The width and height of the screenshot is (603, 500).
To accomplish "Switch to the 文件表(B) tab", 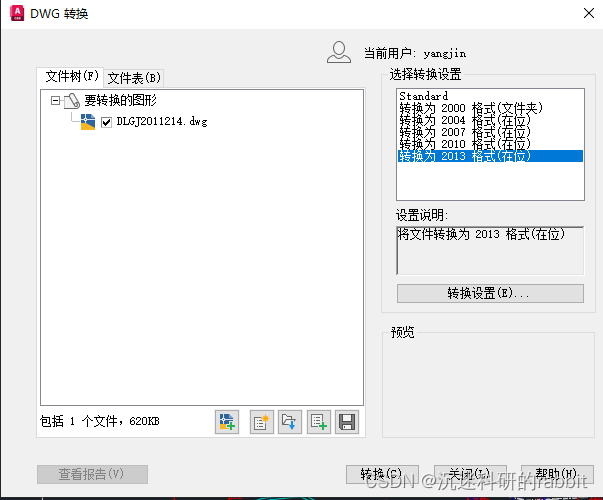I will [x=134, y=78].
